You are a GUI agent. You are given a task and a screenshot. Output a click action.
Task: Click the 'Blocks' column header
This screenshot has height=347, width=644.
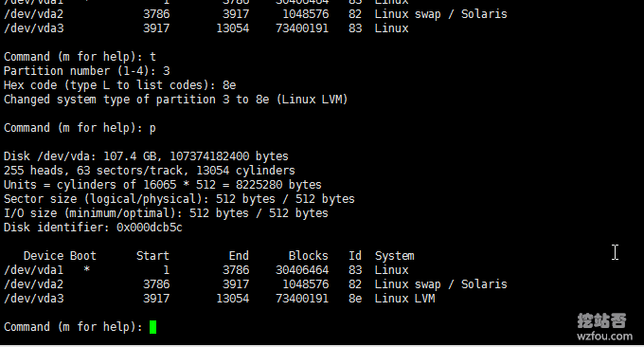coord(309,256)
